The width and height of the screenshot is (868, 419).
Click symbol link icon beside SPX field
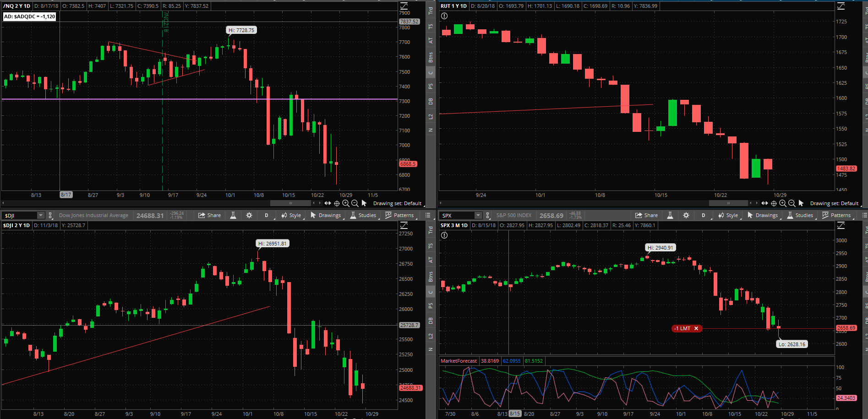(487, 215)
